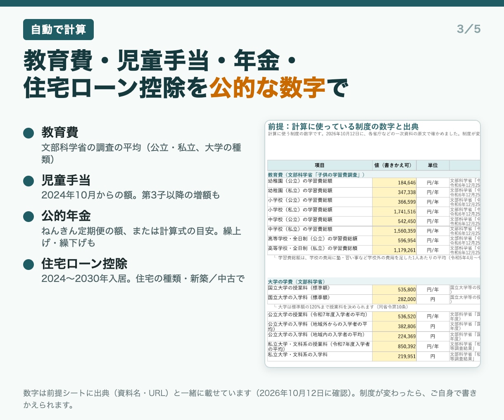The height and width of the screenshot is (420, 504).
Task: Click value cell 1,741,516
Action: (394, 212)
